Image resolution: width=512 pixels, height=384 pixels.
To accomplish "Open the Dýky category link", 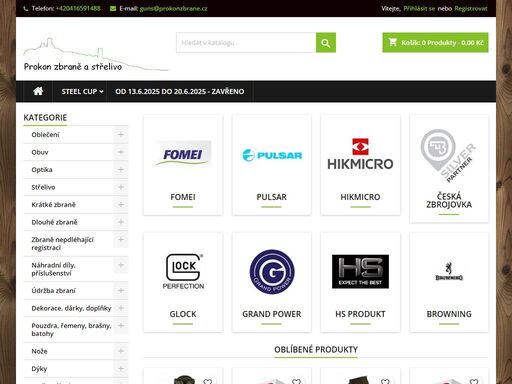I will click(39, 368).
